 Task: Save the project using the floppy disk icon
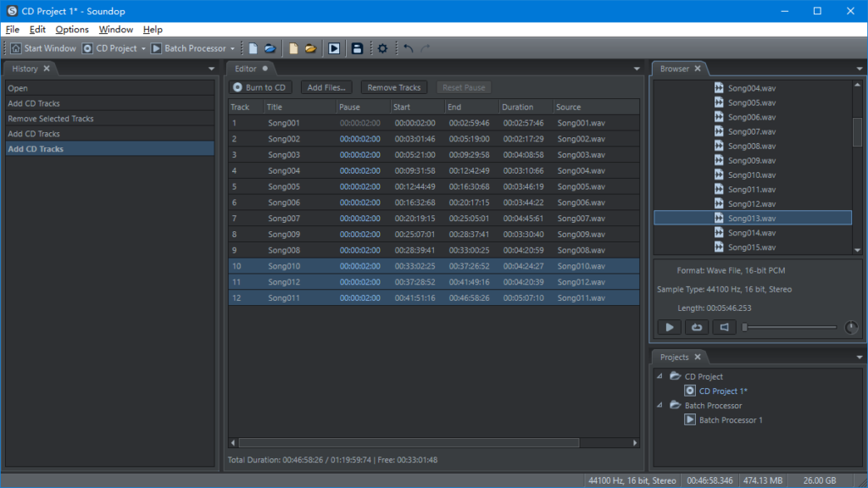(x=357, y=48)
